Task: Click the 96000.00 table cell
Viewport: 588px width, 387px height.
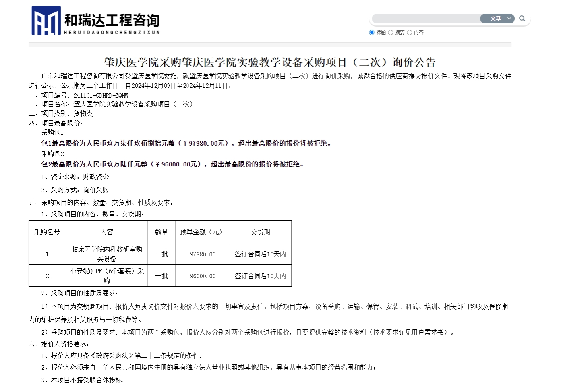Action: click(x=203, y=276)
